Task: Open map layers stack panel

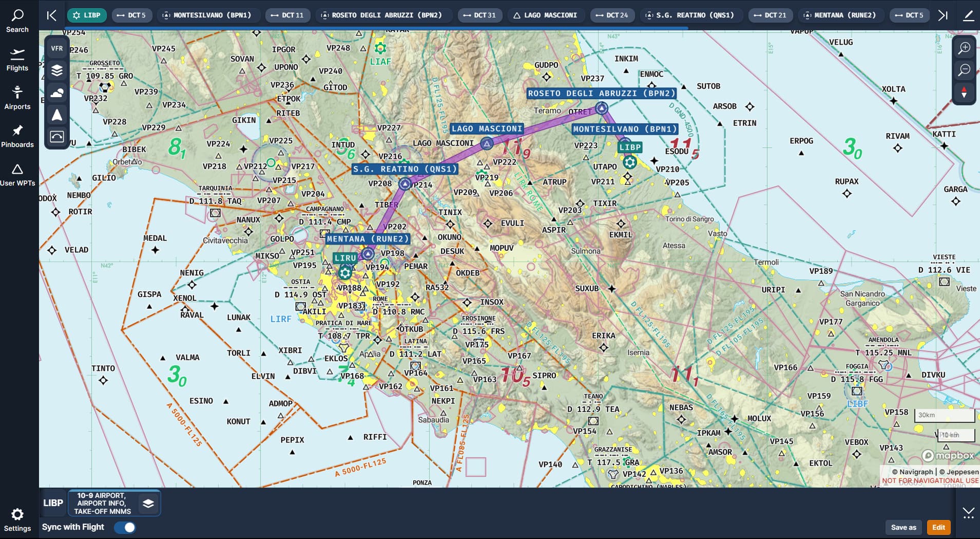Action: pyautogui.click(x=57, y=70)
